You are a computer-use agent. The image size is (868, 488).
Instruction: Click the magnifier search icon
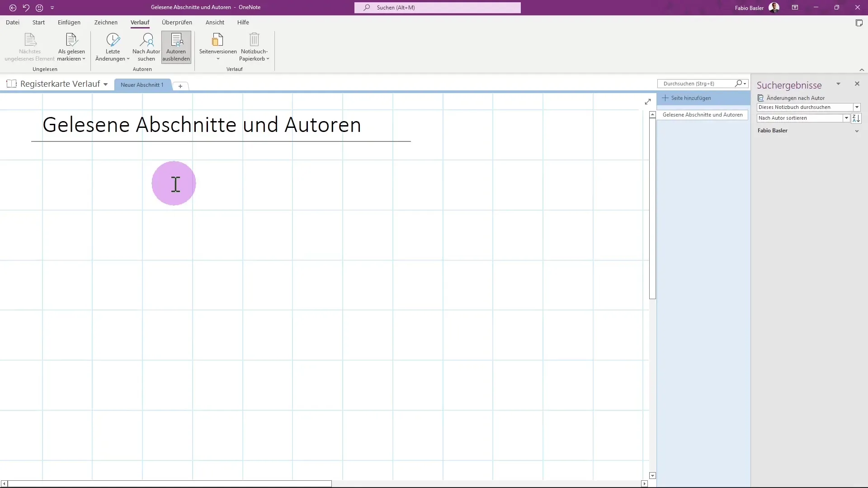(738, 84)
